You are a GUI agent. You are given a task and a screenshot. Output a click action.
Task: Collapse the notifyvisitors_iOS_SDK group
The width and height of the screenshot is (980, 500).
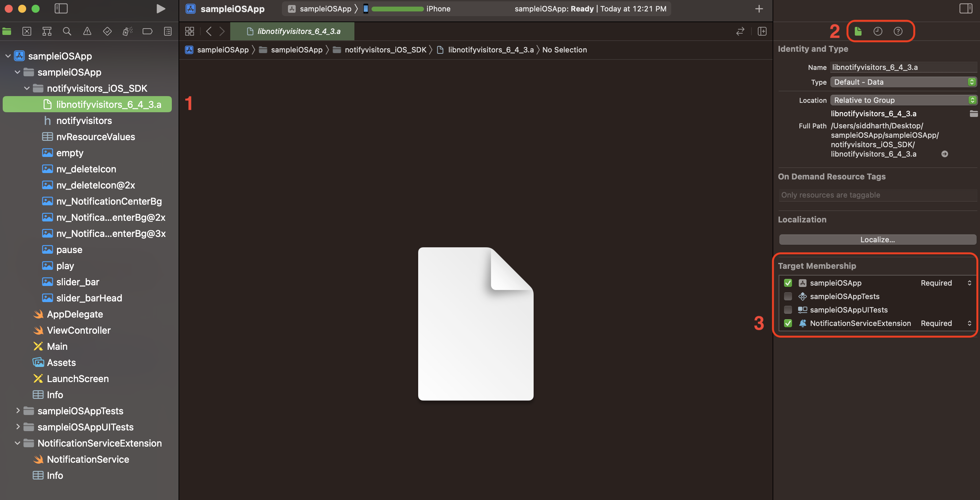[x=27, y=88]
